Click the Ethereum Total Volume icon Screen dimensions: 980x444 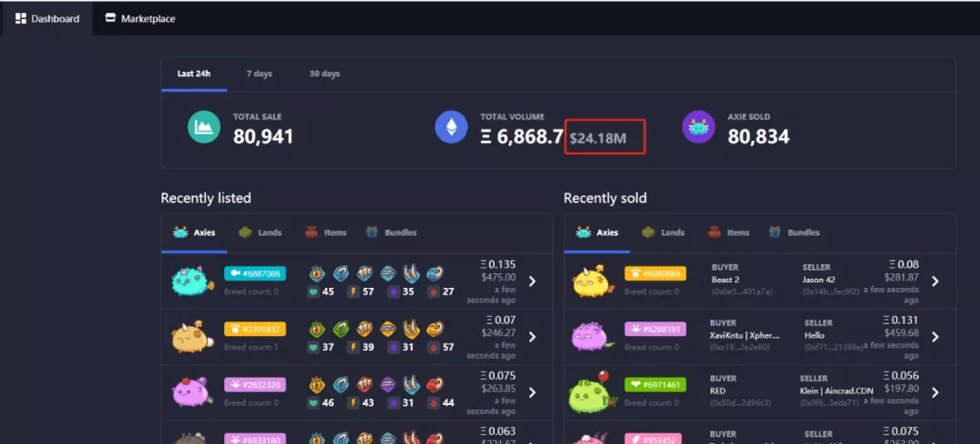coord(451,127)
